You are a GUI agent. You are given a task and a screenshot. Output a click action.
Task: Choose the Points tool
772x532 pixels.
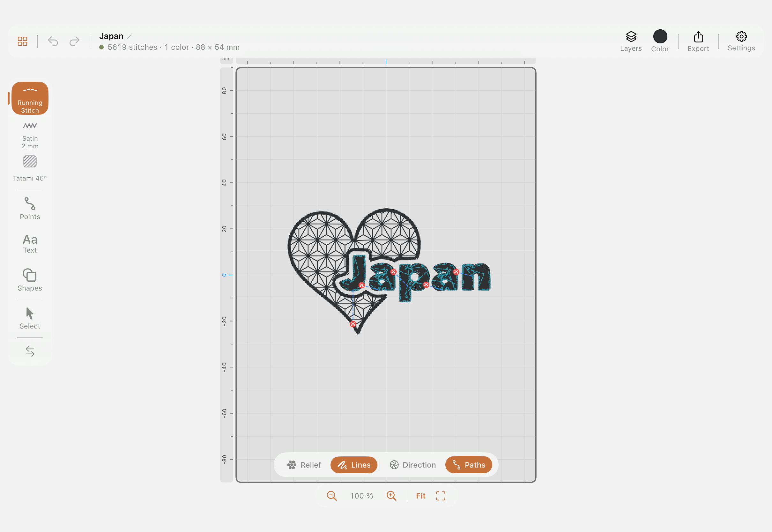[30, 209]
